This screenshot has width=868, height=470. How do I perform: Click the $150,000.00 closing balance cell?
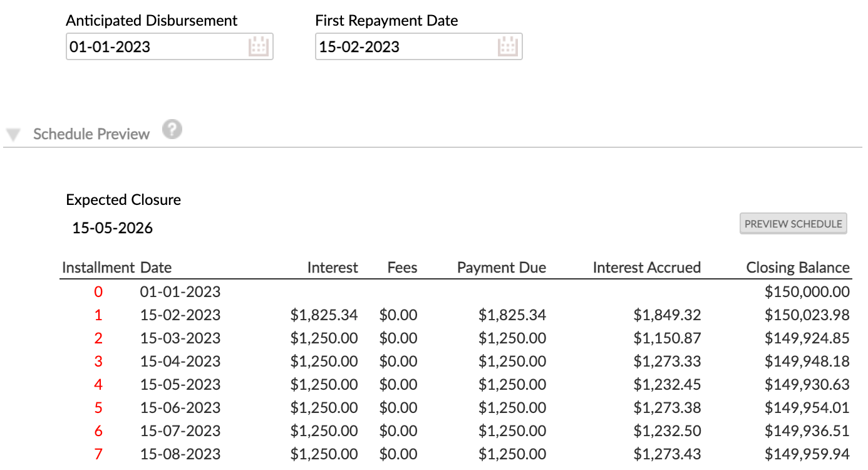[807, 291]
